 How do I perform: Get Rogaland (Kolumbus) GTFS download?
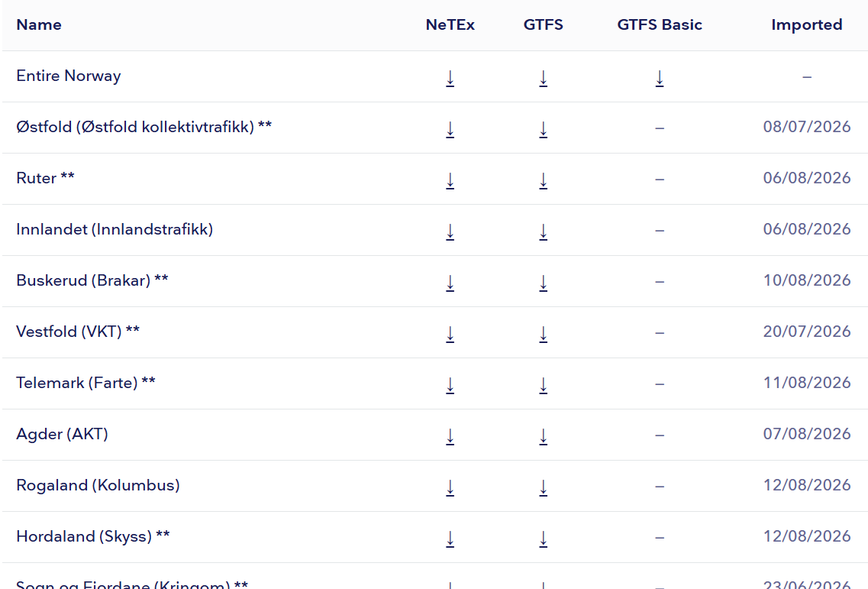[543, 487]
